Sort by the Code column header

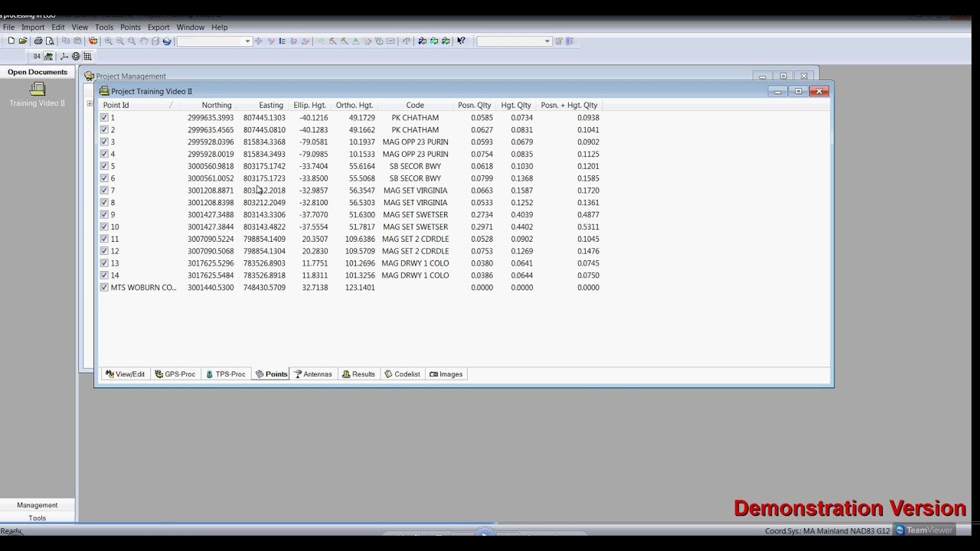click(x=415, y=105)
